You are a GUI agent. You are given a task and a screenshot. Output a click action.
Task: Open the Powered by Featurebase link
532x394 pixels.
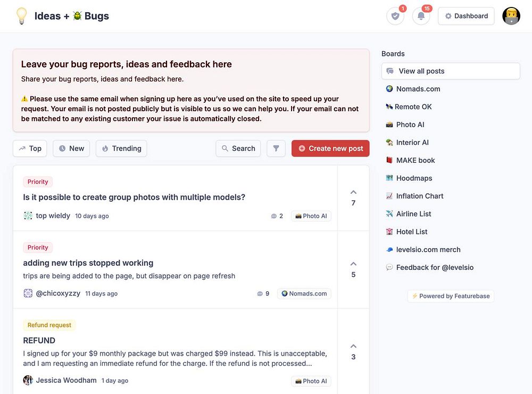(x=451, y=296)
